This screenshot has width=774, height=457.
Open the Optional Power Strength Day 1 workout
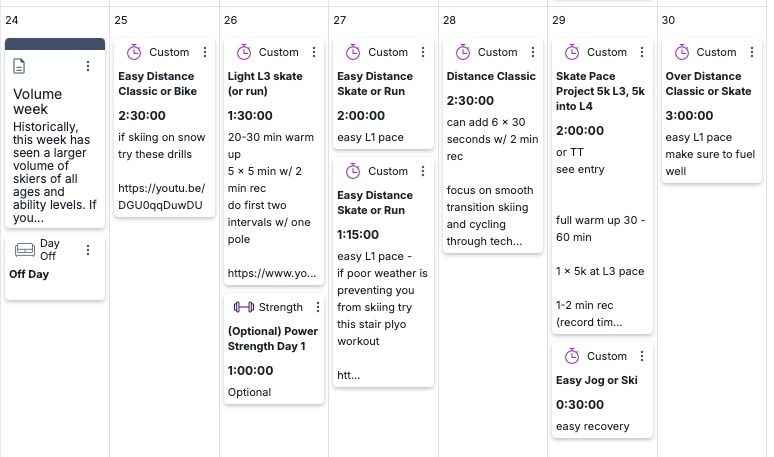point(273,338)
